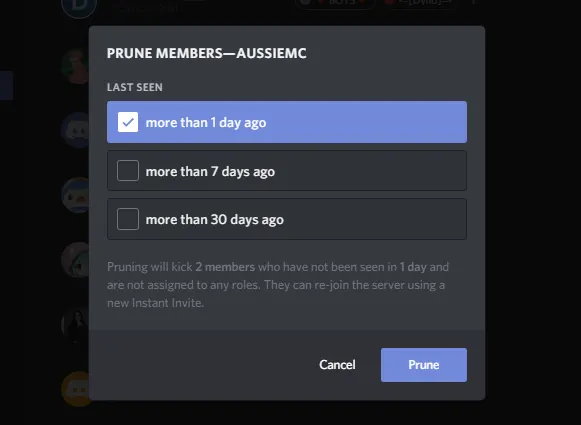Tick the 'more than 7 days ago' checkbox
Screen dimensions: 581x425
tap(128, 170)
